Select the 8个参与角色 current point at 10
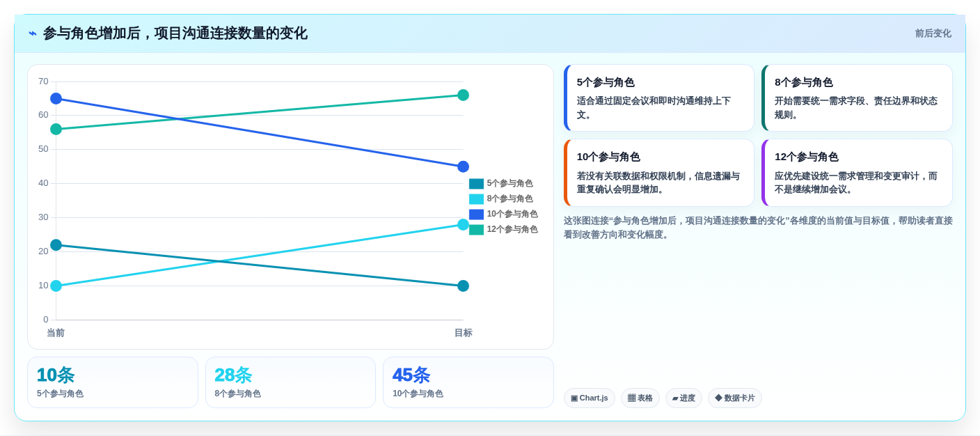This screenshot has width=980, height=436. click(x=56, y=286)
